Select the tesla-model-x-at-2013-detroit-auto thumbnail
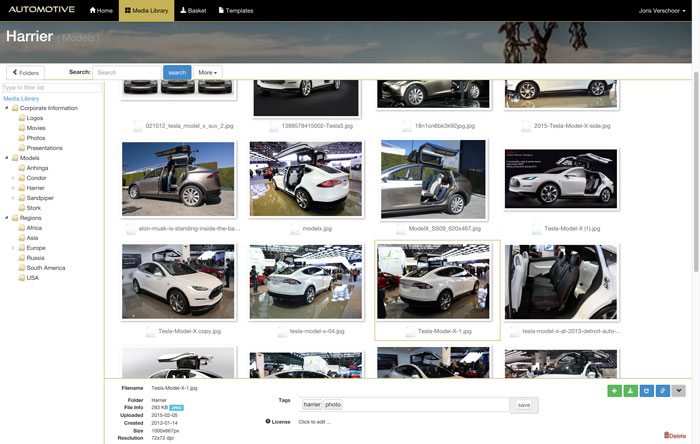This screenshot has height=444, width=700. (561, 282)
